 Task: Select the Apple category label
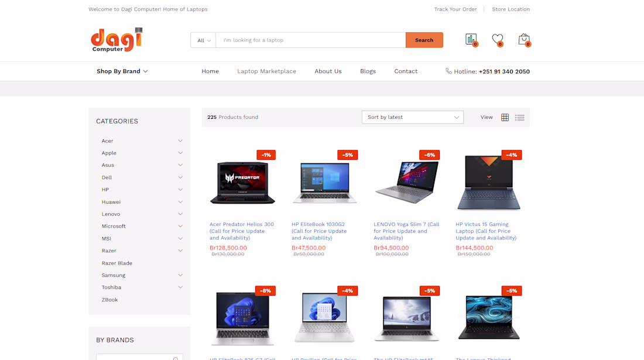tap(109, 153)
